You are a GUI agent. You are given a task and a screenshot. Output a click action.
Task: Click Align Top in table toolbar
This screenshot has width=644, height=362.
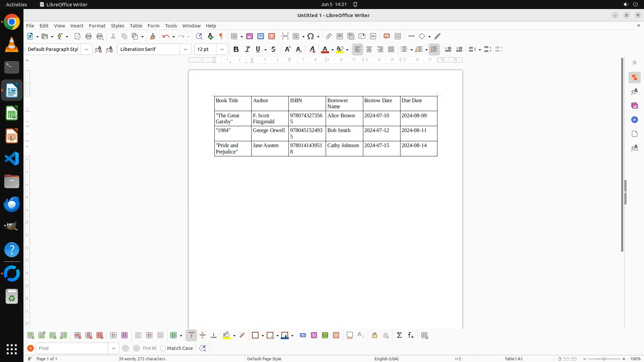coord(191,336)
